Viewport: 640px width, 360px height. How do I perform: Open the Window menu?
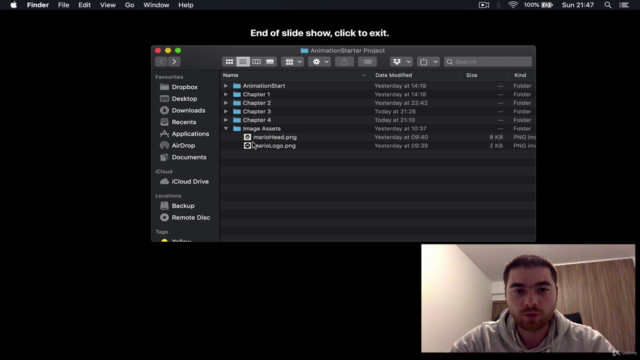156,5
